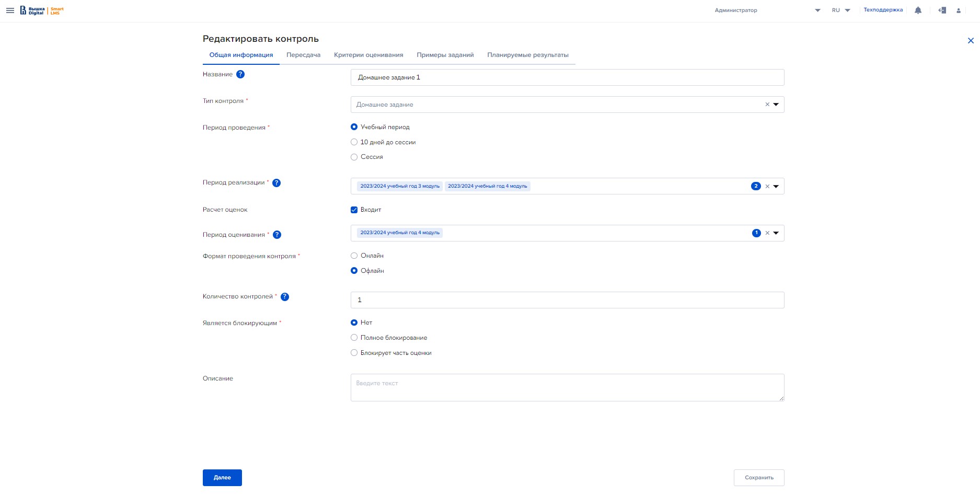Click the notifications bell icon
The width and height of the screenshot is (980, 495).
click(918, 10)
